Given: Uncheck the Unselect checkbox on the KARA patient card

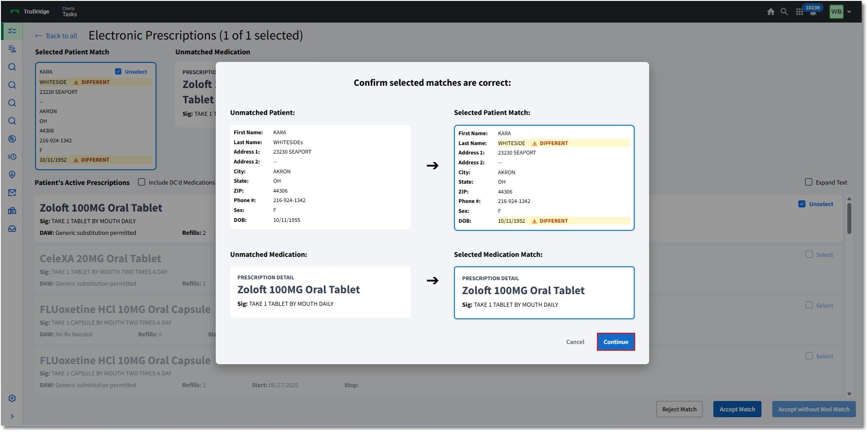Looking at the screenshot, I should pos(118,71).
